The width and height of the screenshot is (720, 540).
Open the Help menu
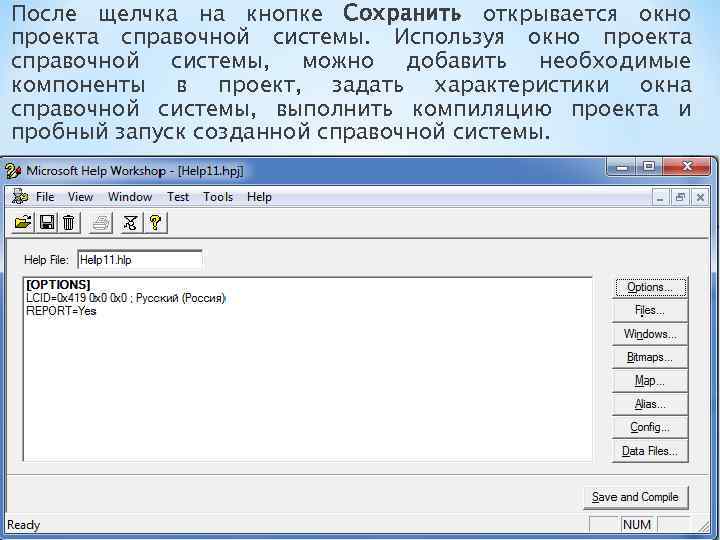click(x=259, y=197)
